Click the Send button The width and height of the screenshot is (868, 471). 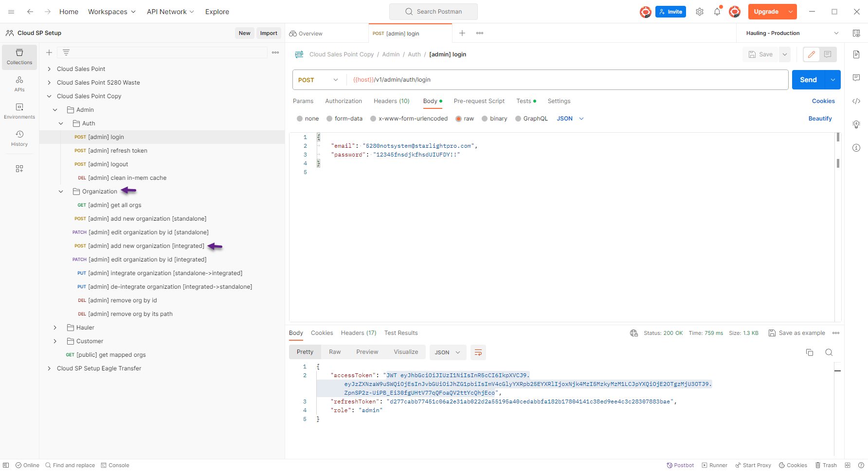(808, 80)
